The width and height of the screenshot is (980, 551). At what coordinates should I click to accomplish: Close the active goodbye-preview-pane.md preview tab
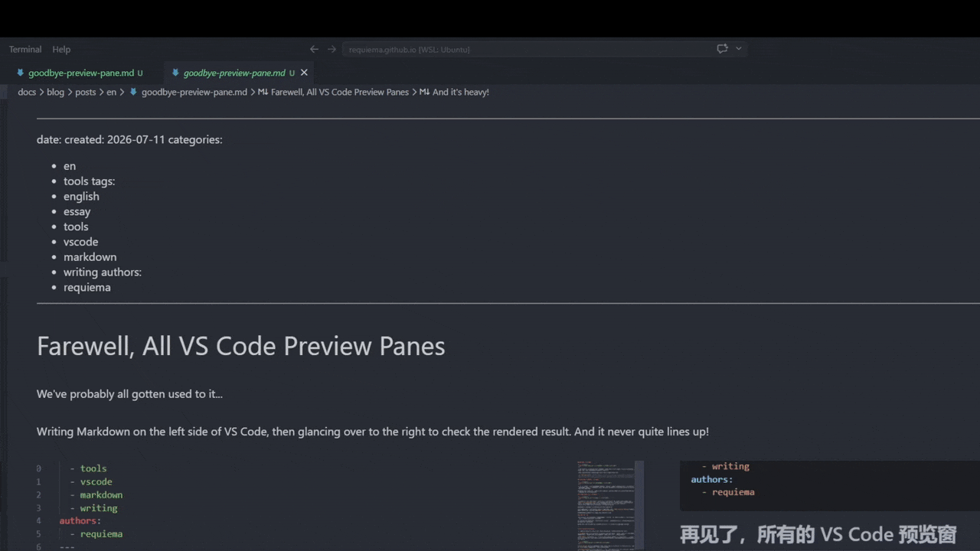pyautogui.click(x=304, y=73)
